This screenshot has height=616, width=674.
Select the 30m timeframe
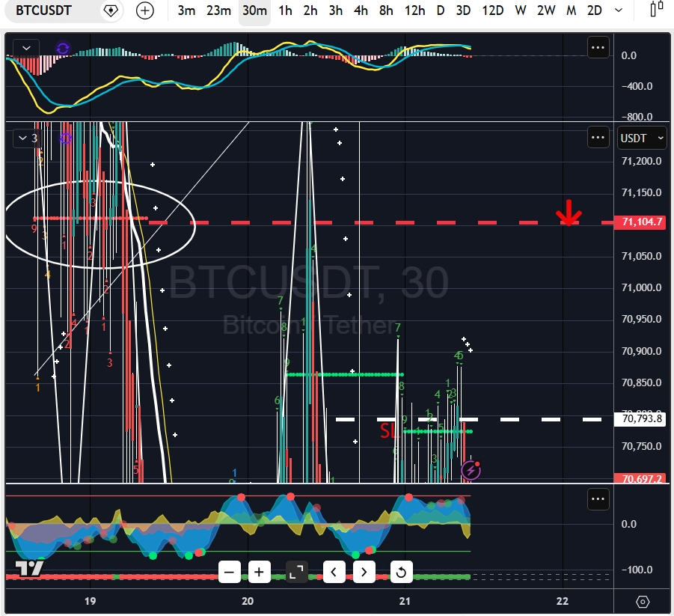click(254, 10)
